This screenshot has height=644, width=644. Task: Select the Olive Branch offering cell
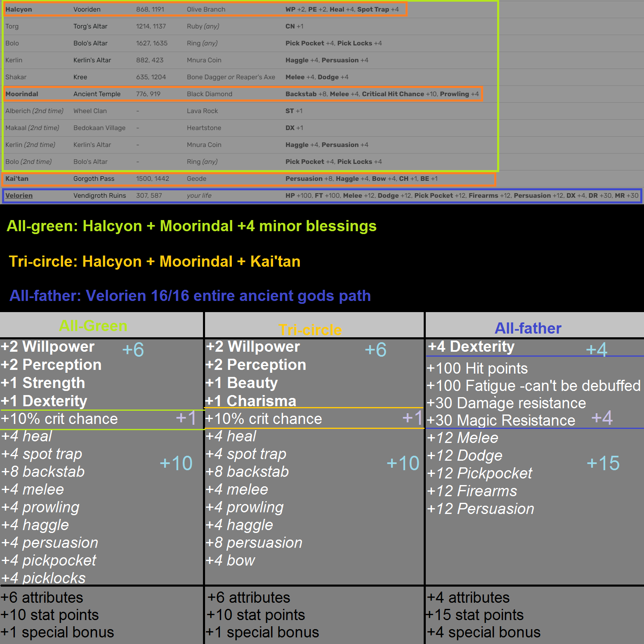click(x=206, y=9)
